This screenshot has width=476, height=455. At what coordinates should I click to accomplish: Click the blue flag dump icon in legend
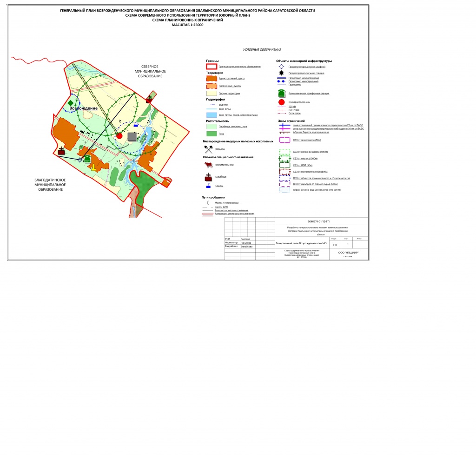208,186
